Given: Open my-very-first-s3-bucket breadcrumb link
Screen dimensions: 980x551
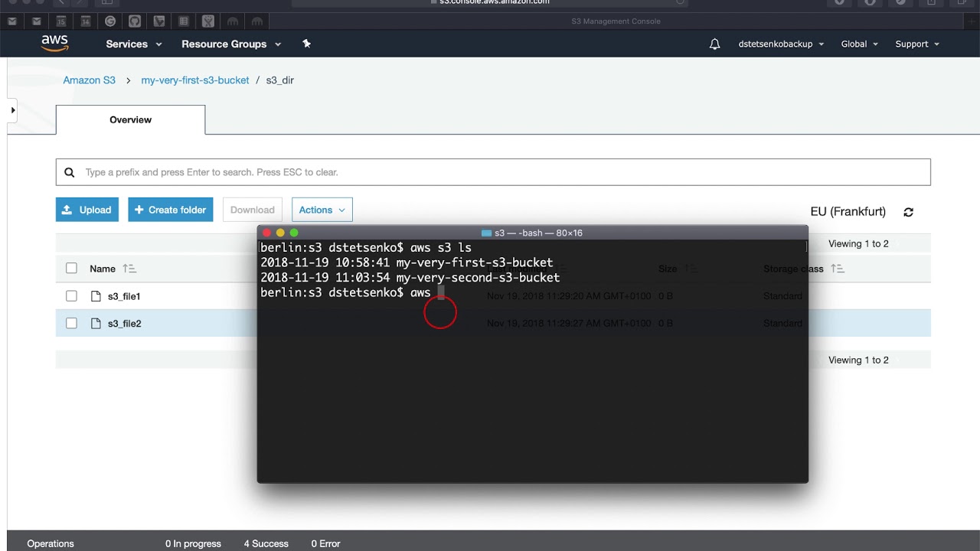Looking at the screenshot, I should point(195,80).
